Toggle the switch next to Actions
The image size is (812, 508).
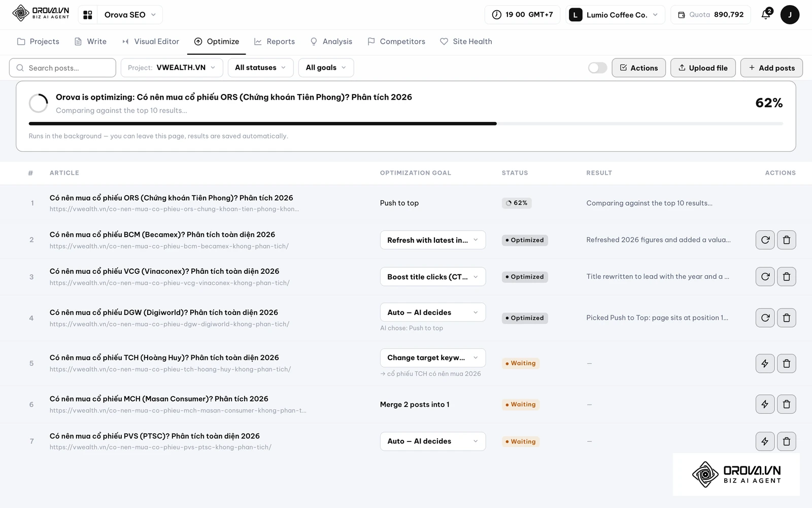(x=597, y=68)
